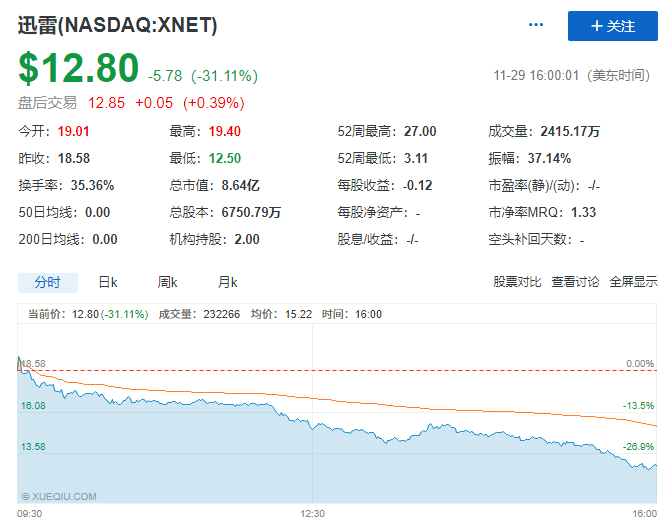Click the 总市值 market cap value 8.64亿
This screenshot has height=521, width=672.
[240, 185]
